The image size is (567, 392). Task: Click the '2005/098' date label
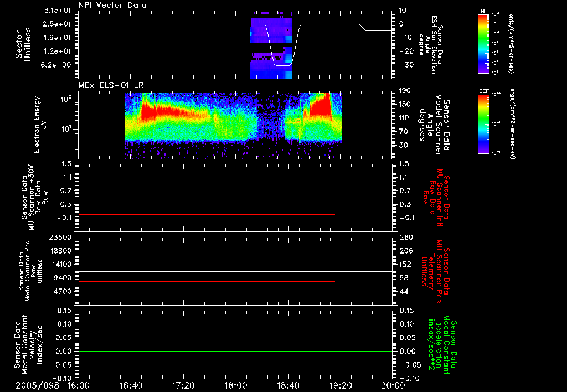[37, 385]
